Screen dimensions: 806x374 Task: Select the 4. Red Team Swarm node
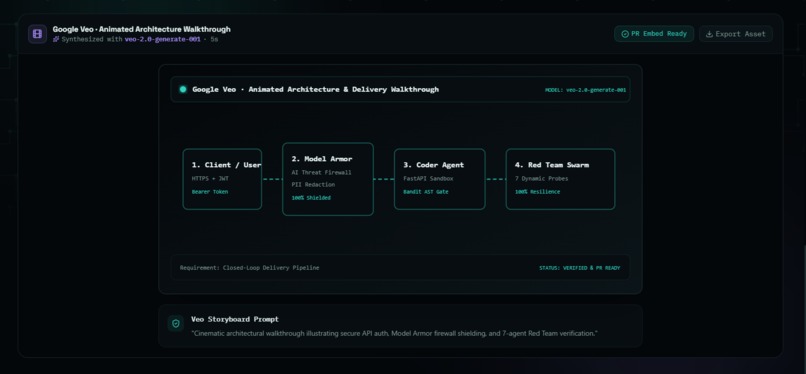[560, 179]
